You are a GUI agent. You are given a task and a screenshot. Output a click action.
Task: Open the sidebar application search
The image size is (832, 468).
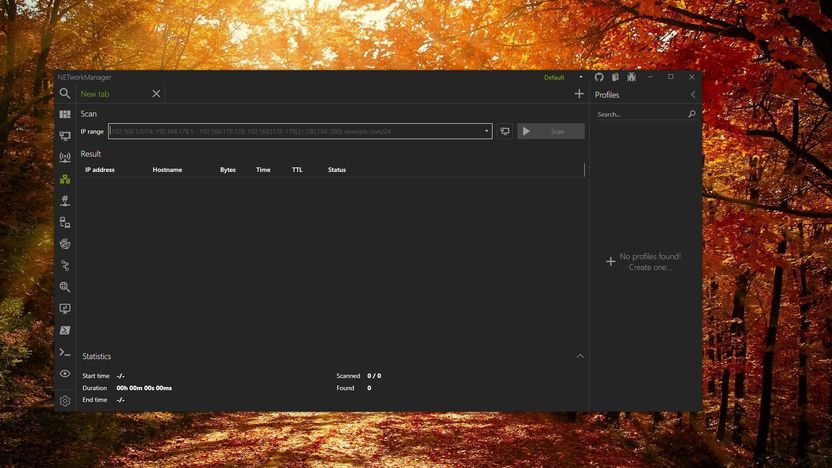click(x=65, y=93)
